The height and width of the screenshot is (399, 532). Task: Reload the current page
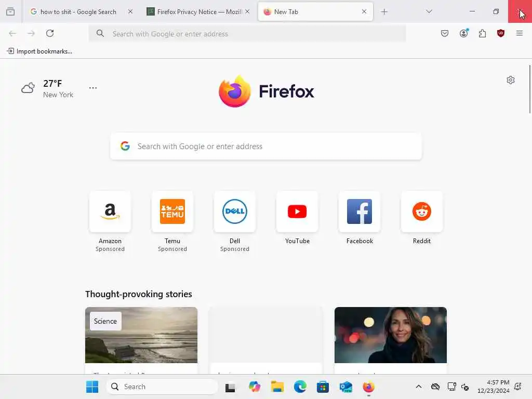coord(50,33)
